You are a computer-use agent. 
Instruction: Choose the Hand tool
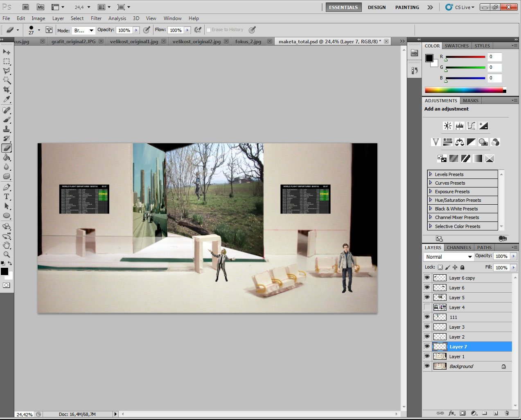pos(7,245)
